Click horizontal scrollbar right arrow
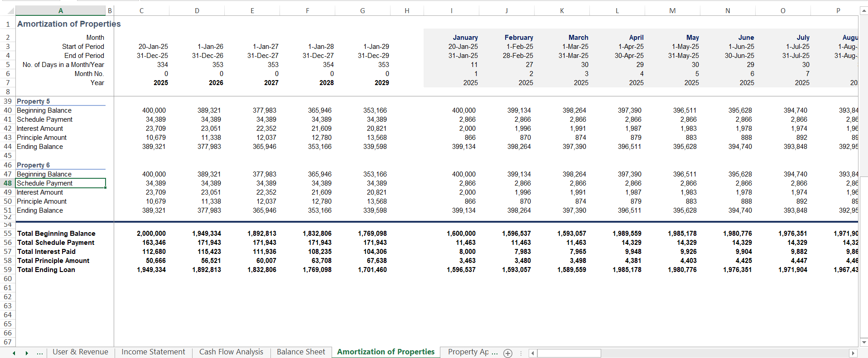868x358 pixels. click(x=853, y=353)
